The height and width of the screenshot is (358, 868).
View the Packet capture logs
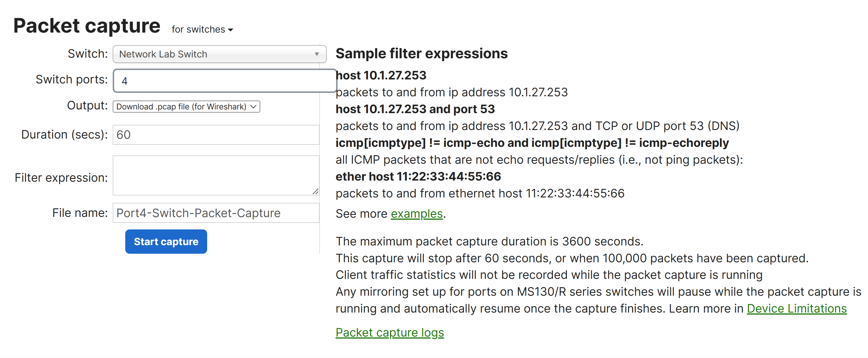(389, 332)
